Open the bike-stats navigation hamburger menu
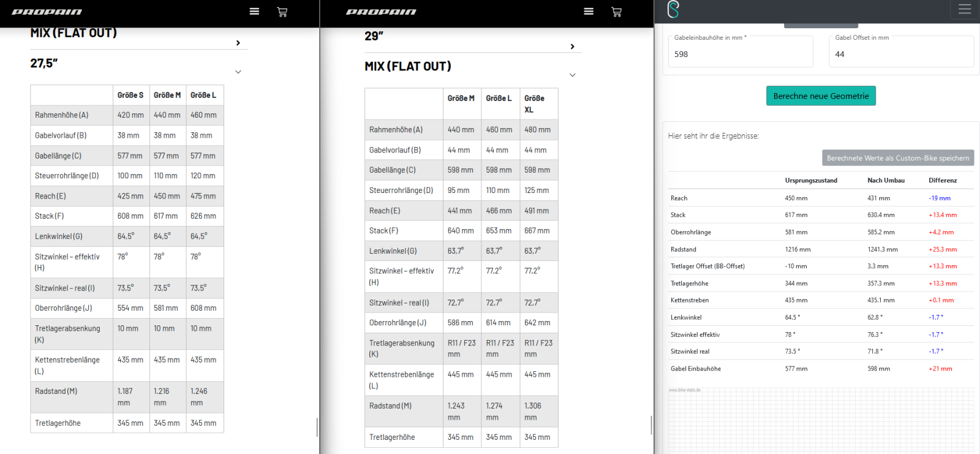The width and height of the screenshot is (980, 454). [965, 9]
